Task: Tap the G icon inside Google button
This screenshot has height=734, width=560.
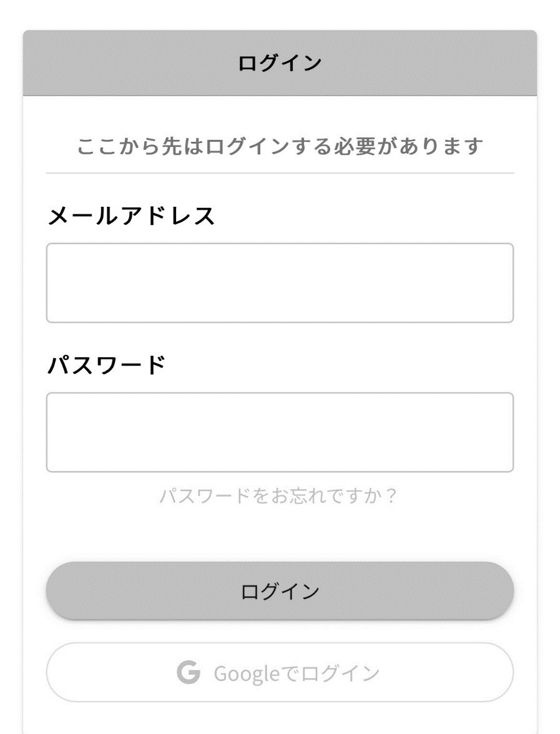Action: (x=189, y=673)
